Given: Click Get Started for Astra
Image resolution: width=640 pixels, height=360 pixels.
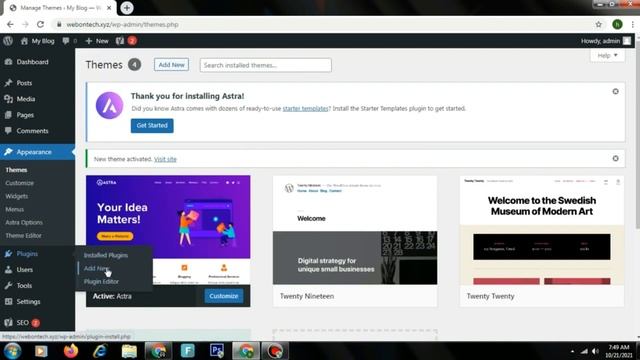Looking at the screenshot, I should [x=152, y=125].
